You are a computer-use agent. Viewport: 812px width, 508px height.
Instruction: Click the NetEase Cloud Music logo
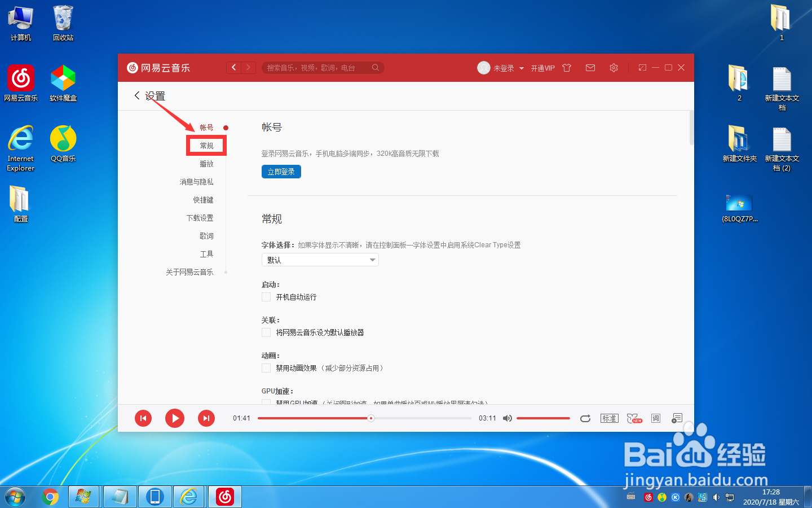tap(158, 68)
